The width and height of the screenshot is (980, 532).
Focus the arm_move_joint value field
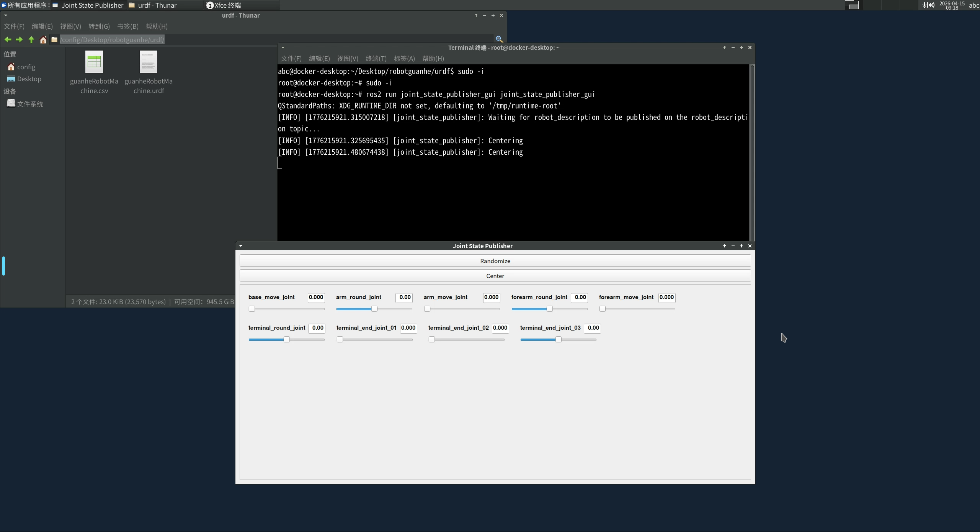(491, 298)
